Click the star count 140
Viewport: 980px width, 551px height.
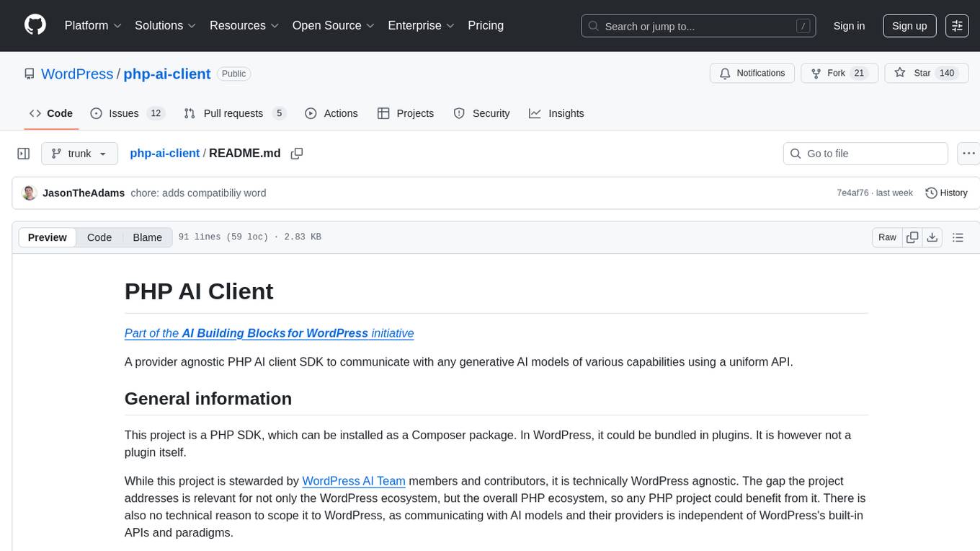pos(947,74)
